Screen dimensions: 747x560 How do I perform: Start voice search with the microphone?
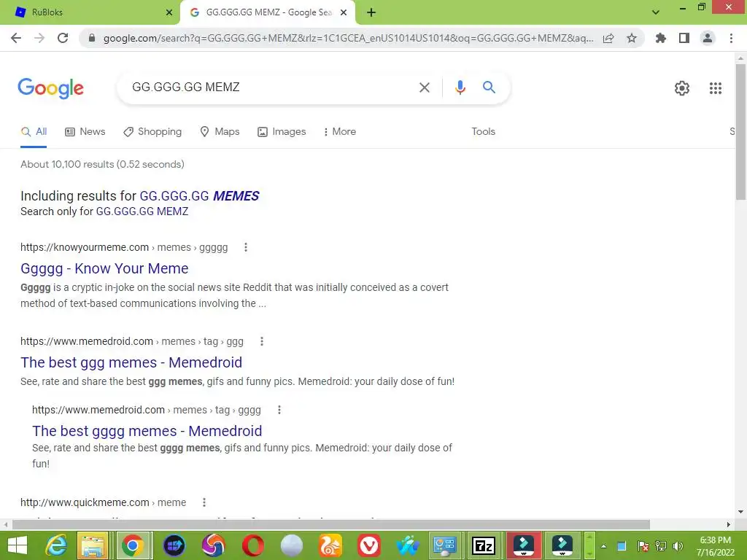point(460,87)
